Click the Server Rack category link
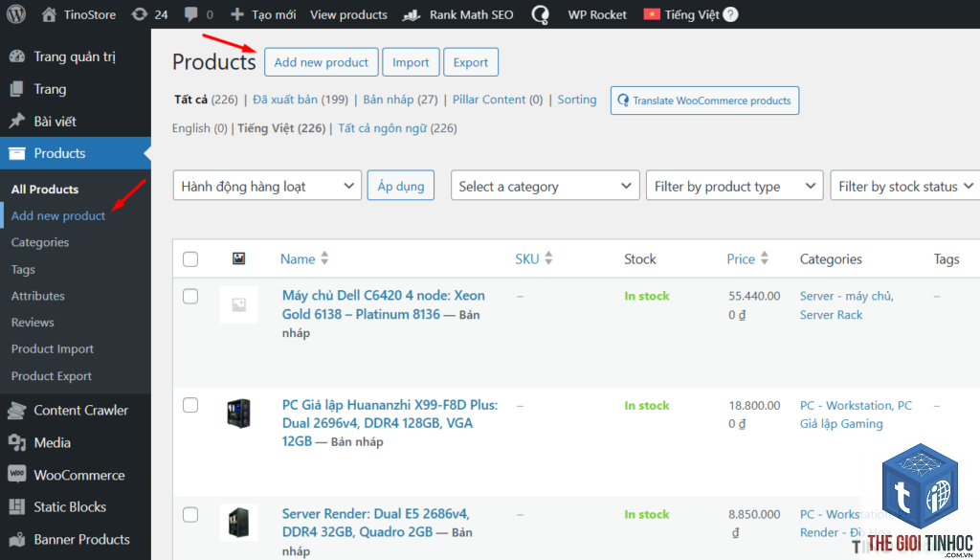This screenshot has width=980, height=560. [x=831, y=315]
